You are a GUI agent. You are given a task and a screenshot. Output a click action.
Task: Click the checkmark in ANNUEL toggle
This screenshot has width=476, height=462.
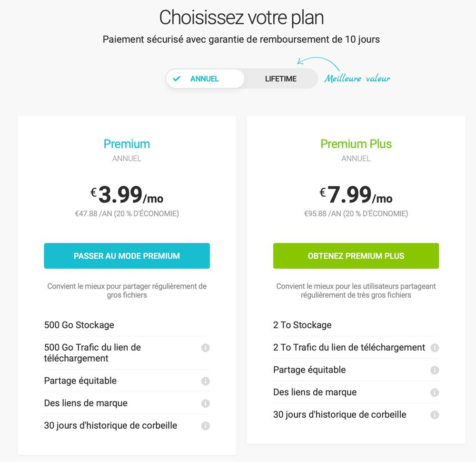tap(177, 79)
